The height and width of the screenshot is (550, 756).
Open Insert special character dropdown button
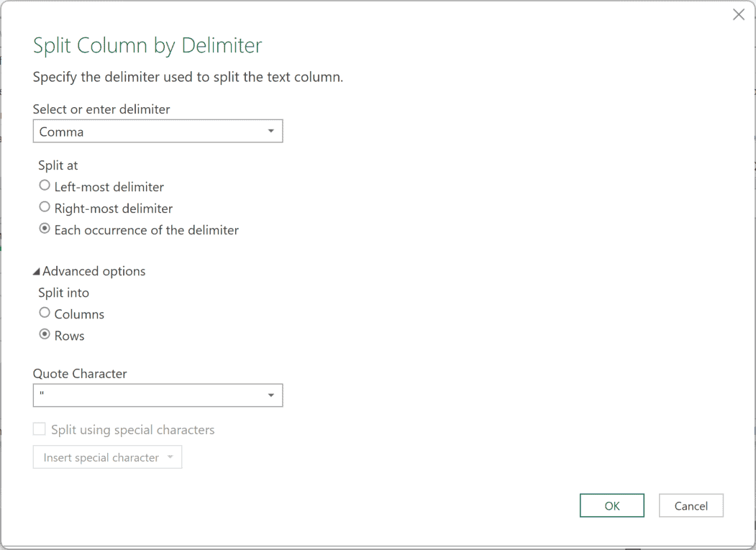pyautogui.click(x=107, y=457)
